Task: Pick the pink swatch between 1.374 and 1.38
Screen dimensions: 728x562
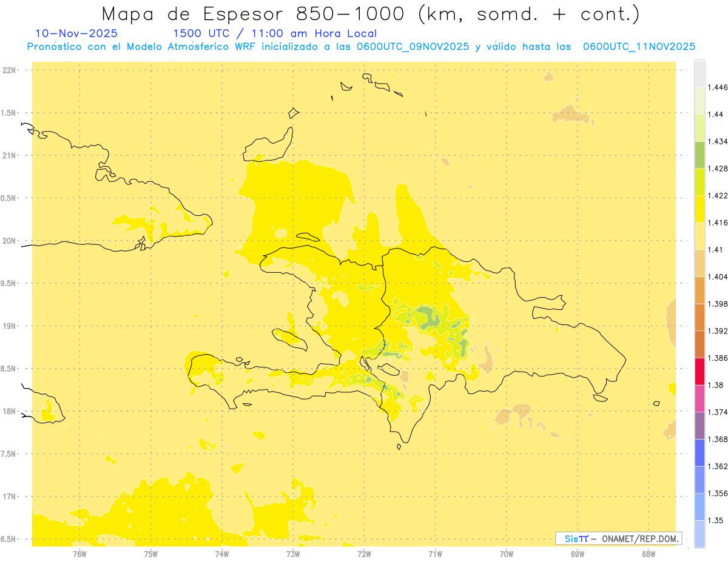Action: [x=699, y=398]
